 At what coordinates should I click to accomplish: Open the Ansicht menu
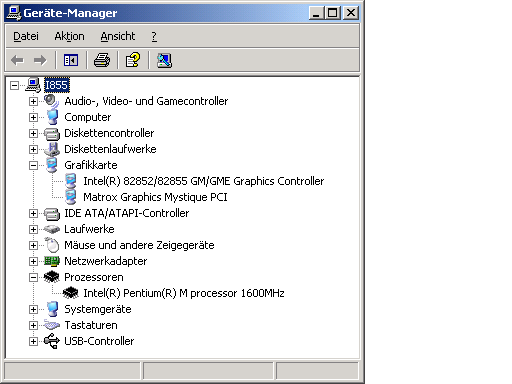tap(118, 36)
